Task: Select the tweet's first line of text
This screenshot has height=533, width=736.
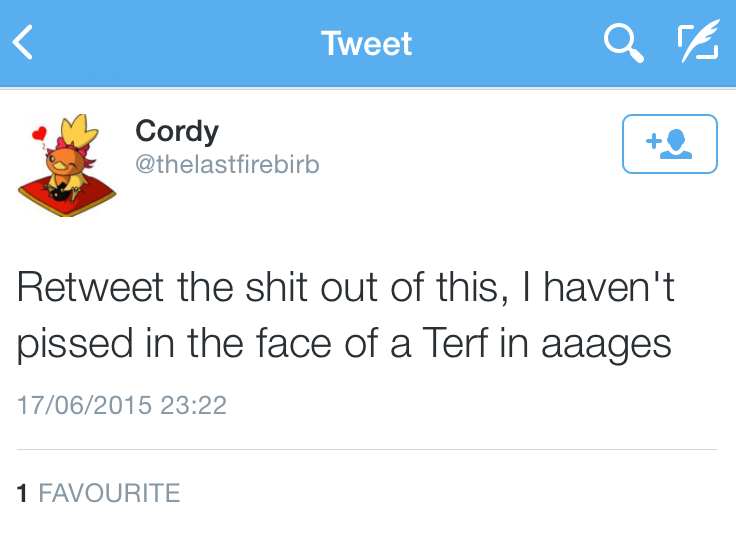Action: point(346,288)
